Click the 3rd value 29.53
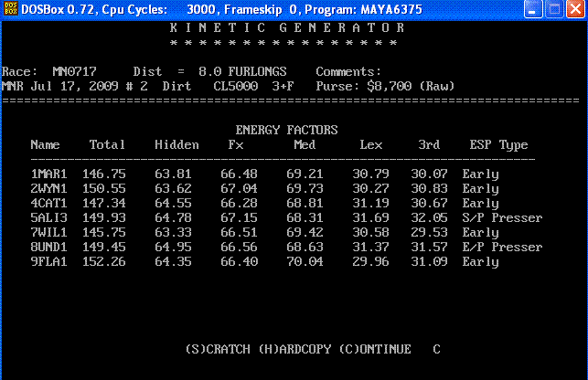588x380 pixels. 430,232
